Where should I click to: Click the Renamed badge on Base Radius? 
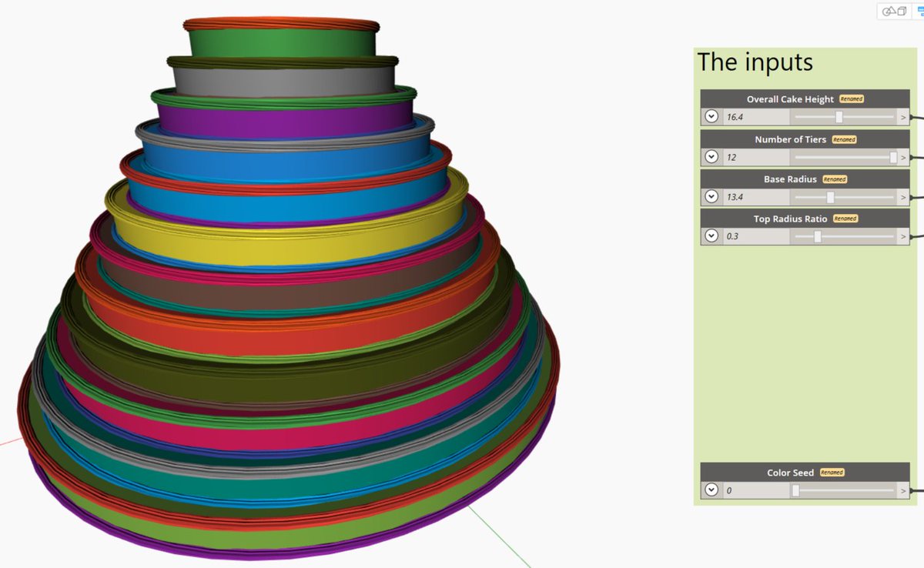(835, 179)
